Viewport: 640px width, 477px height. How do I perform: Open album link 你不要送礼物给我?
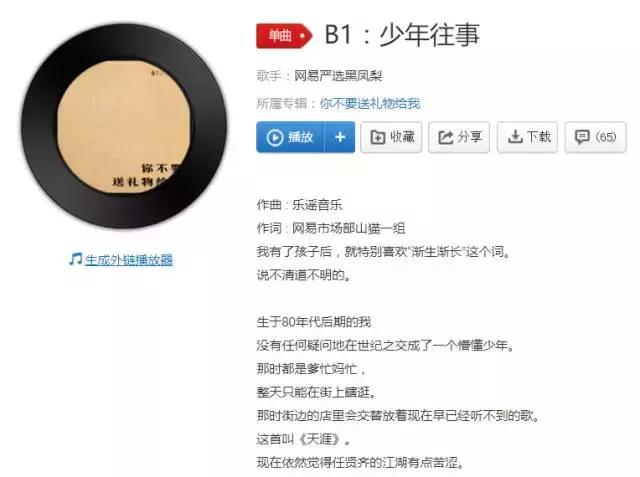(x=370, y=103)
